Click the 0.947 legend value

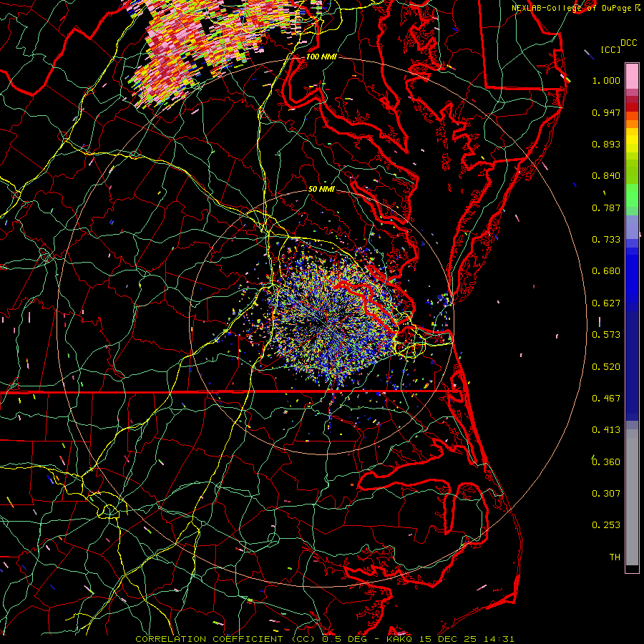tap(606, 112)
